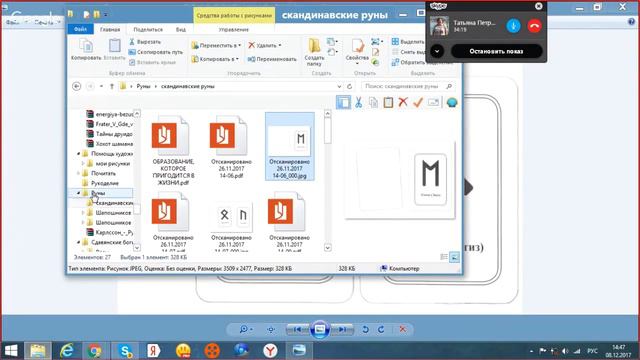This screenshot has height=360, width=640.
Task: Collapse the Помощь художн folder node
Action: 78,154
